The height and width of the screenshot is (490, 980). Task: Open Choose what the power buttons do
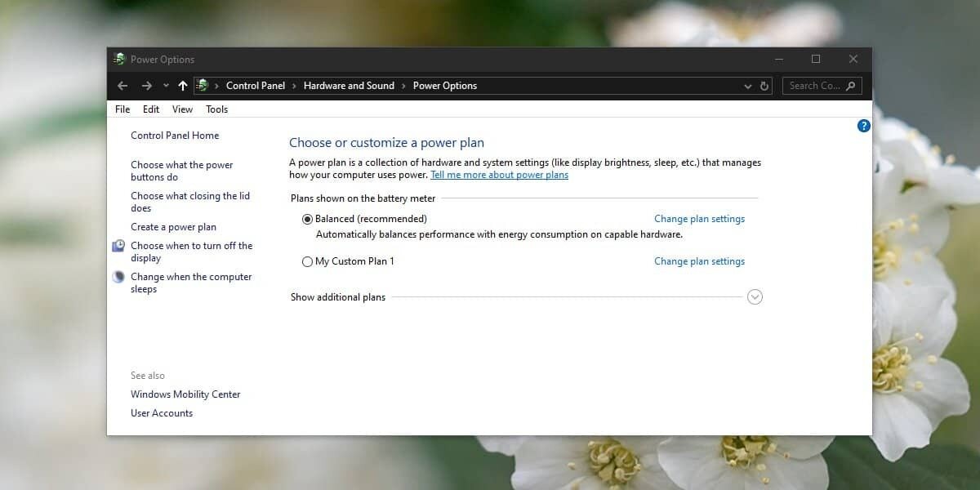(182, 171)
